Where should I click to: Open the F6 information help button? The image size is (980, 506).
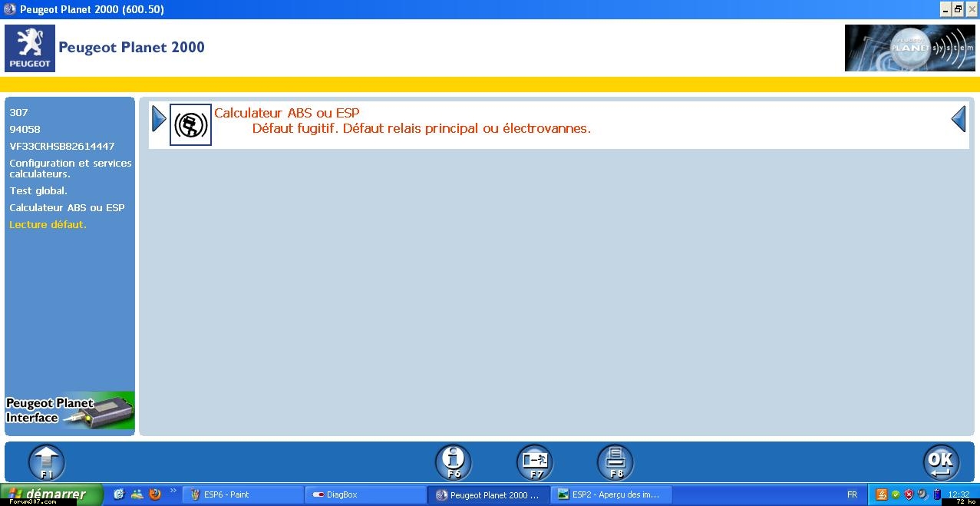pos(453,462)
